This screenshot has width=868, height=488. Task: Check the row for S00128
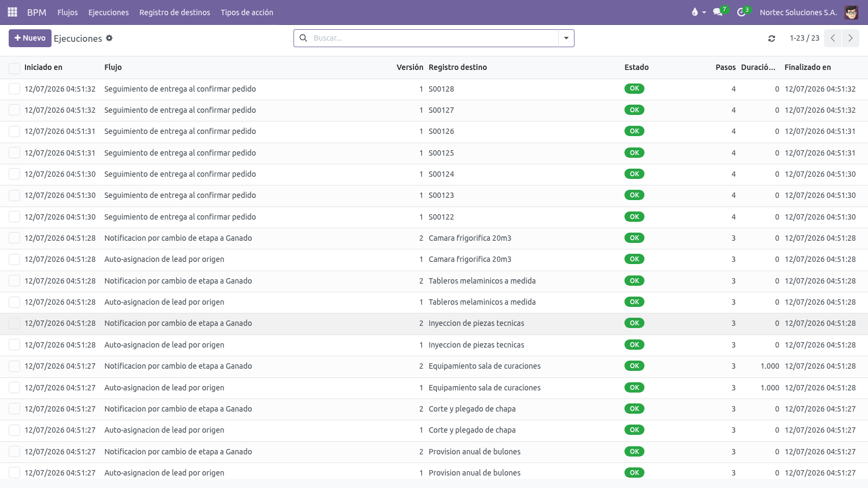pos(14,89)
